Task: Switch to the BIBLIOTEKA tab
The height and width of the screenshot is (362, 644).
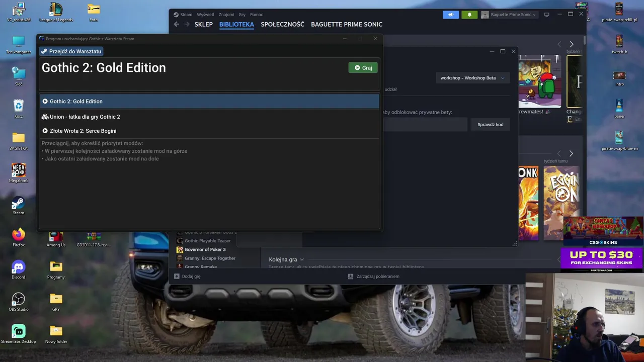Action: click(x=236, y=24)
